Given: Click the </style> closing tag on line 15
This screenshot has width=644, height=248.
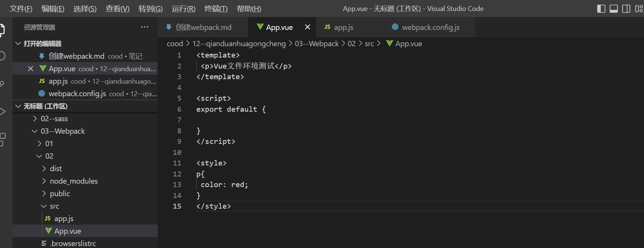Looking at the screenshot, I should [x=214, y=206].
